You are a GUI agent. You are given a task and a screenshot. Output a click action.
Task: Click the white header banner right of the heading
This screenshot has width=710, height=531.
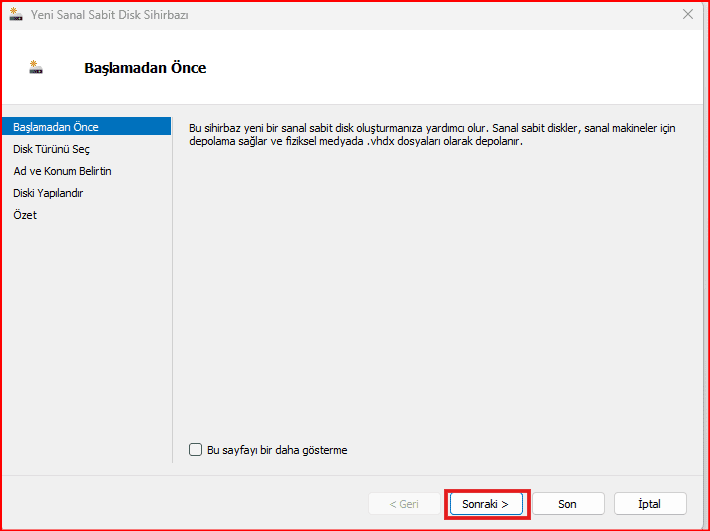click(450, 69)
